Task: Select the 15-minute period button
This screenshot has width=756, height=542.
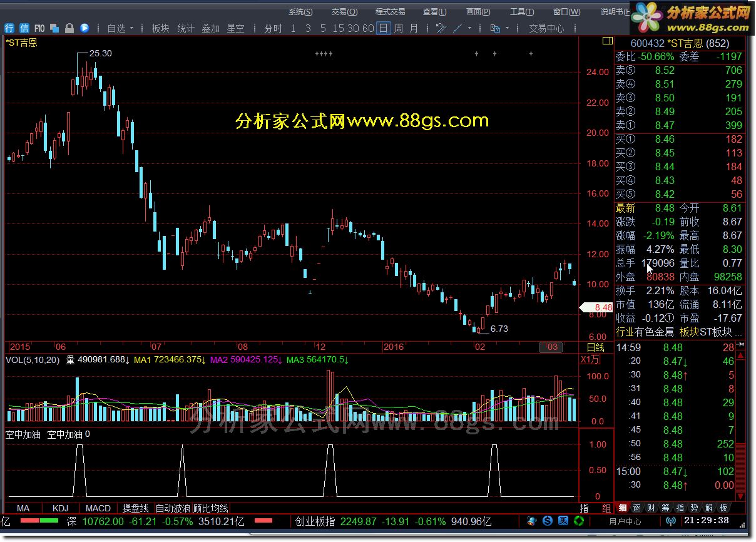Action: 338,28
